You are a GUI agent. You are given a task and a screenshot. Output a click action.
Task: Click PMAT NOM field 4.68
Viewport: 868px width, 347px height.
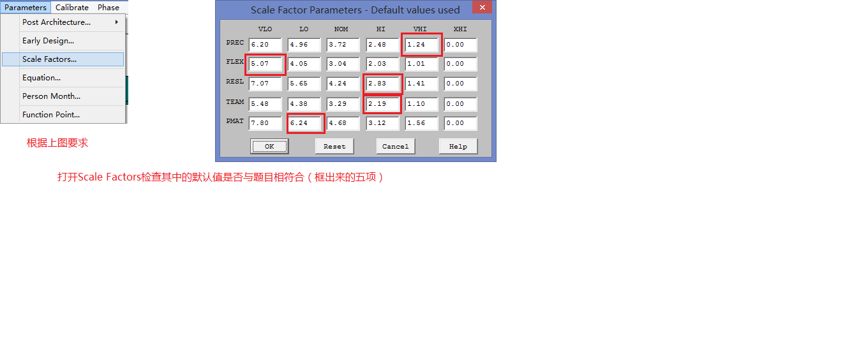point(343,123)
